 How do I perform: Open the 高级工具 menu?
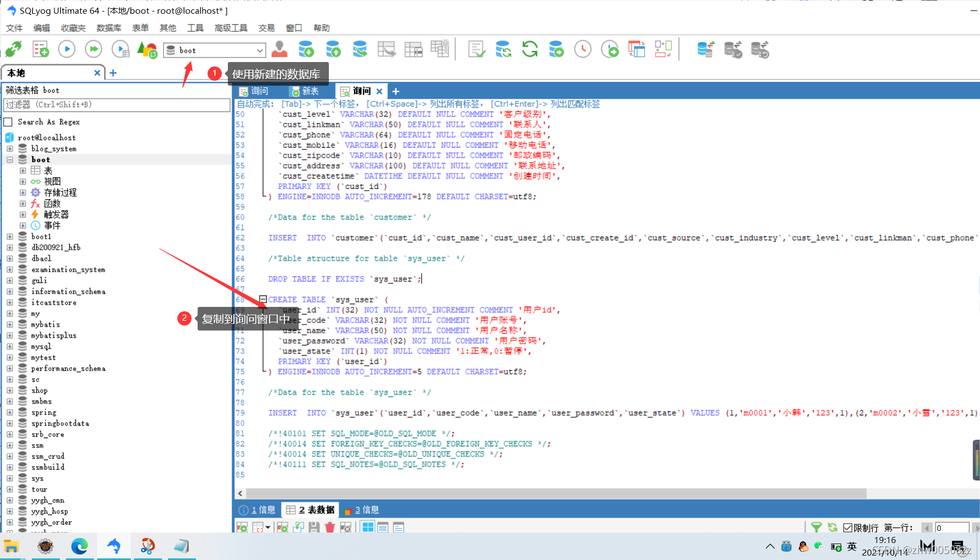point(231,28)
